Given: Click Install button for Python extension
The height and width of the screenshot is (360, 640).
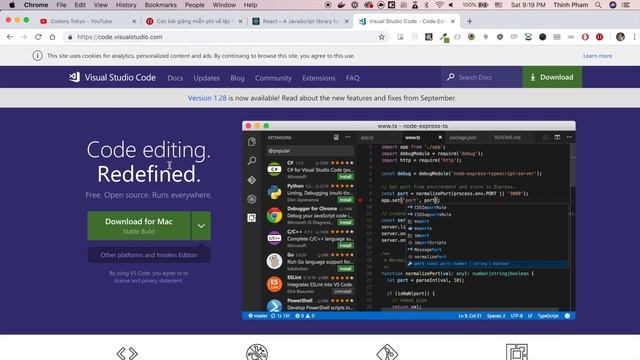Looking at the screenshot, I should tap(345, 200).
